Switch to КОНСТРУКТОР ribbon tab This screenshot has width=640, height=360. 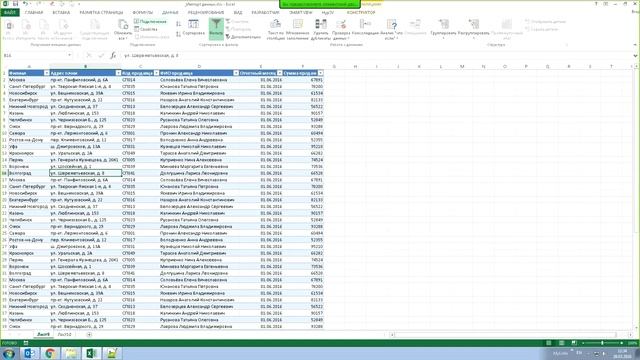(361, 13)
